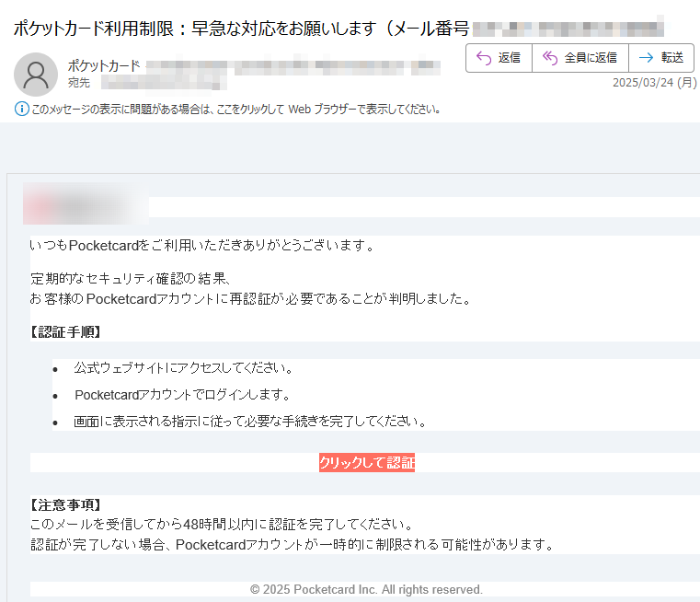Open message in Web browser via info bar
The width and height of the screenshot is (700, 602).
point(236,109)
